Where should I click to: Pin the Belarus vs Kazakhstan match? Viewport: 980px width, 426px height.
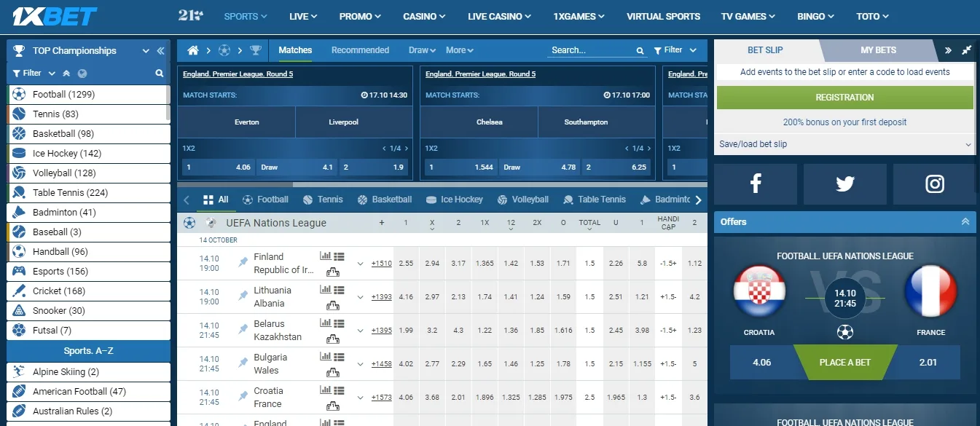point(243,330)
